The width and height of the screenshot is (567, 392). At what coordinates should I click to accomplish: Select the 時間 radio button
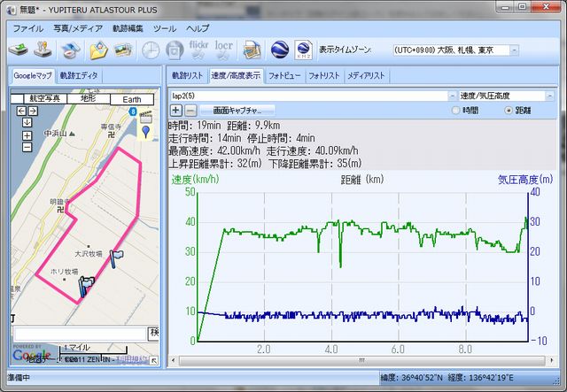point(456,111)
